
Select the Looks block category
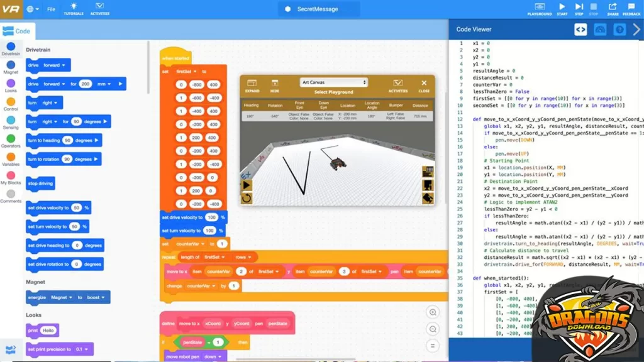(x=11, y=85)
